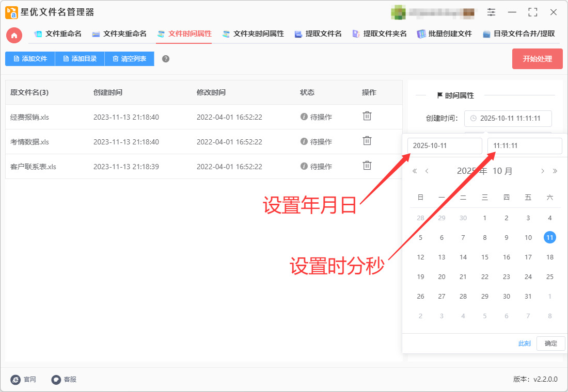
Task: Start processing with 开始处理 button
Action: click(x=537, y=59)
